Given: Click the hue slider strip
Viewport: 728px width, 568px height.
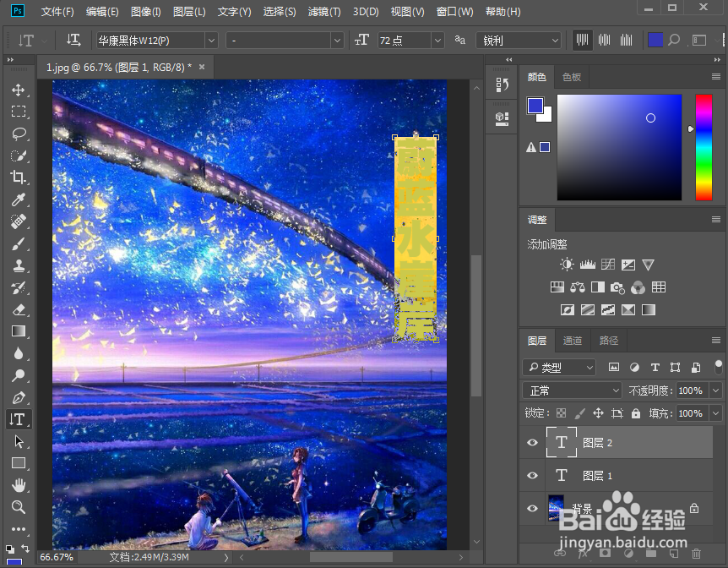Looking at the screenshot, I should (x=704, y=147).
